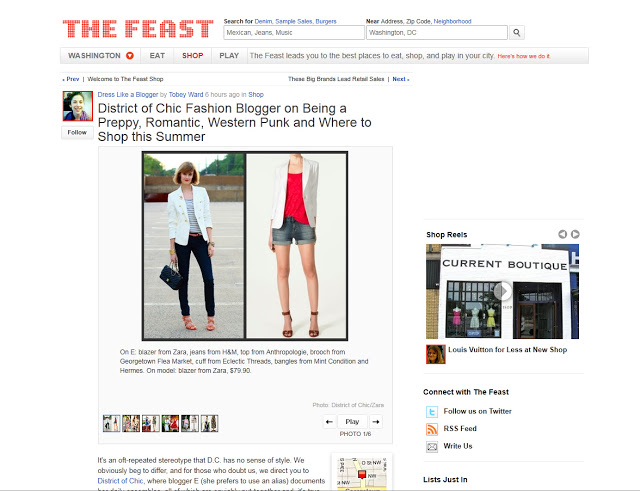Advance to next Shop Reels item
This screenshot has height=491, width=640.
[x=575, y=234]
